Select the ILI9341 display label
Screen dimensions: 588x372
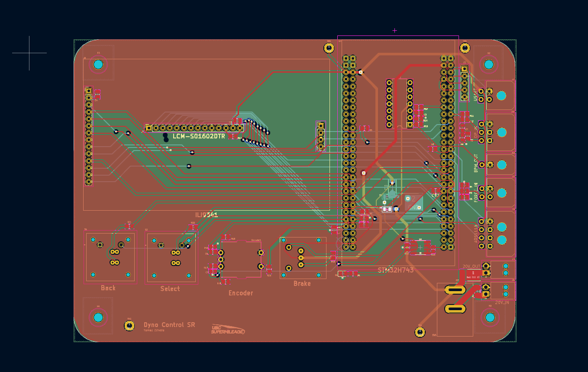click(x=206, y=215)
